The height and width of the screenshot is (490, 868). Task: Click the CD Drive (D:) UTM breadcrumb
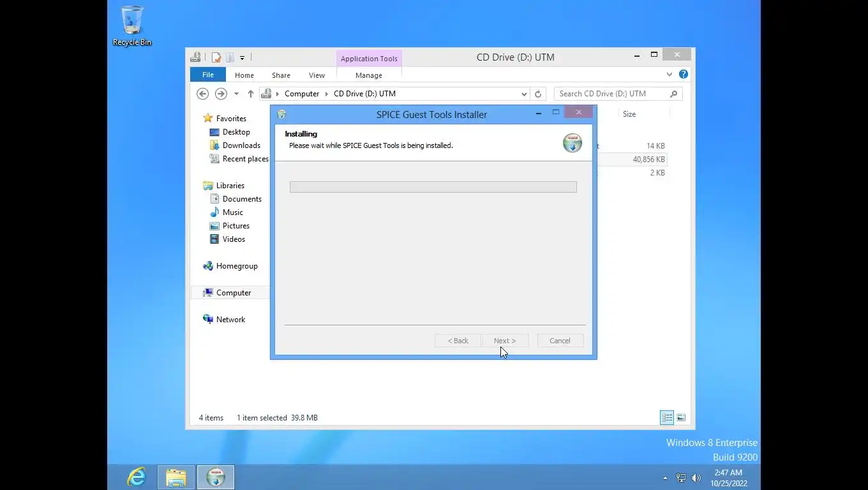[x=364, y=94]
